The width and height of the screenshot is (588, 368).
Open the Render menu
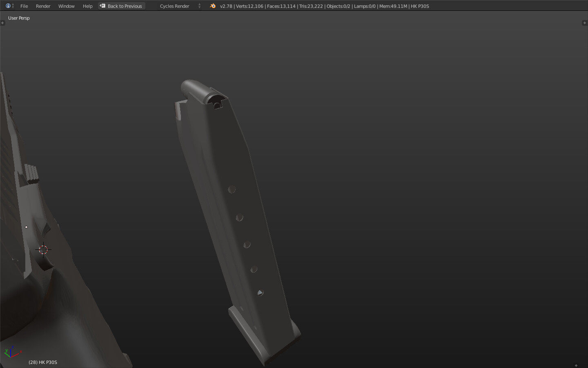tap(43, 6)
